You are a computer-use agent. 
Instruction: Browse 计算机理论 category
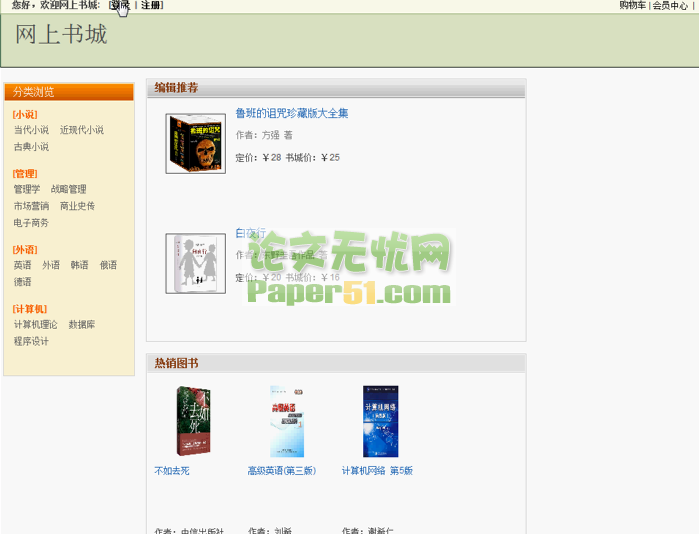tap(36, 325)
